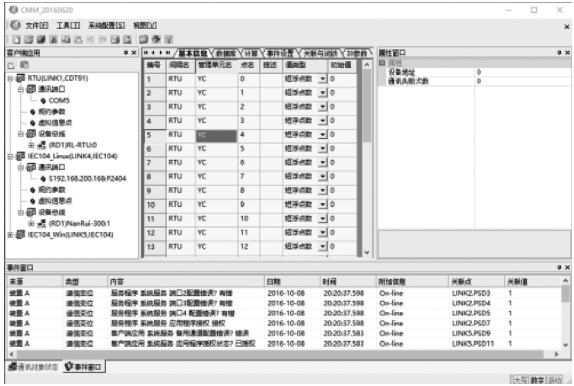Image resolution: width=574 pixels, height=386 pixels.
Task: Click the Copy toolbar icon
Action: coord(66,40)
